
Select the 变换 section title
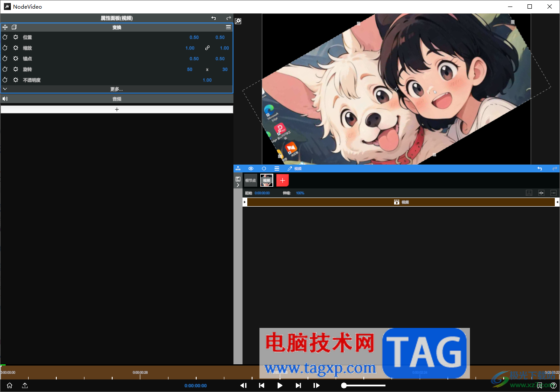[x=117, y=27]
